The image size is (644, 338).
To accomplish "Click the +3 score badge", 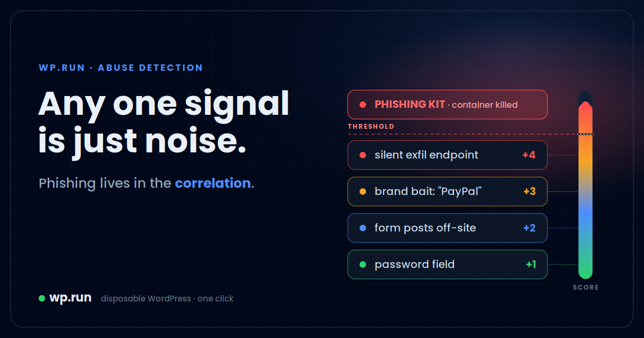I will 529,192.
